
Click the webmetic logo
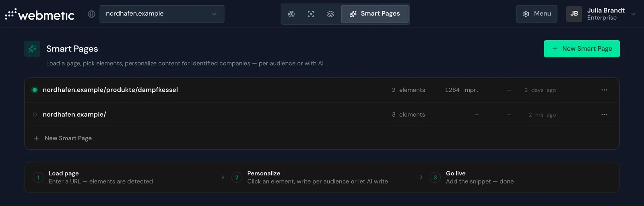(39, 14)
